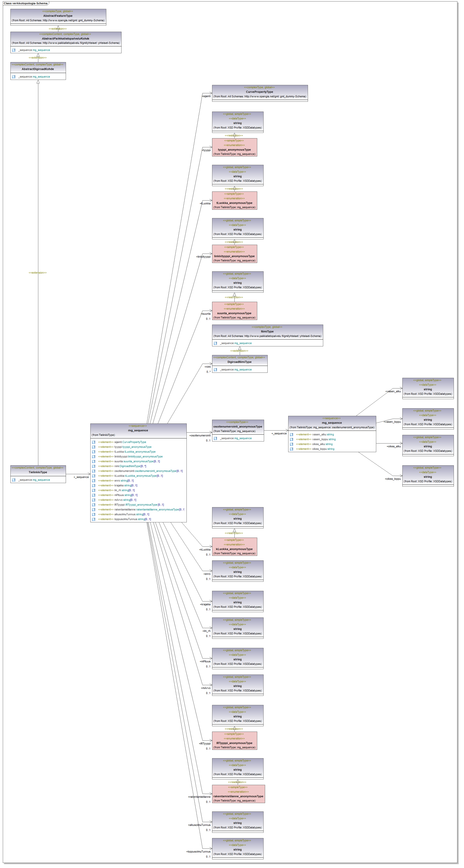This screenshot has width=464, height=868.
Task: Click the icon next to tyyppi:tyyppi_anonymousType element
Action: (x=93, y=447)
